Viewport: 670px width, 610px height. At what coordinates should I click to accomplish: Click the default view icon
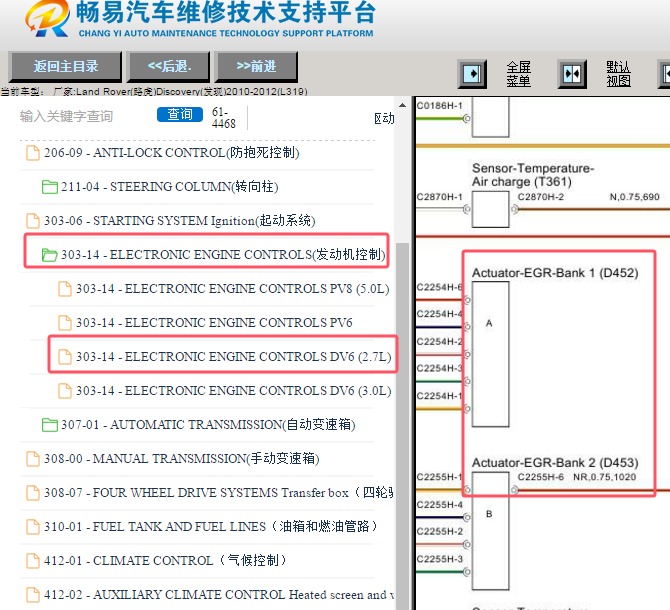click(x=573, y=74)
